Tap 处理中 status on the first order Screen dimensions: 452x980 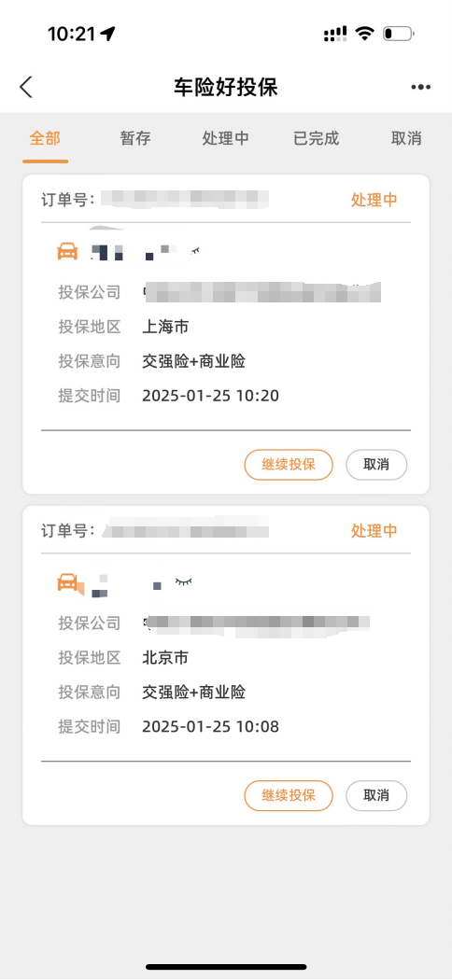coord(374,200)
